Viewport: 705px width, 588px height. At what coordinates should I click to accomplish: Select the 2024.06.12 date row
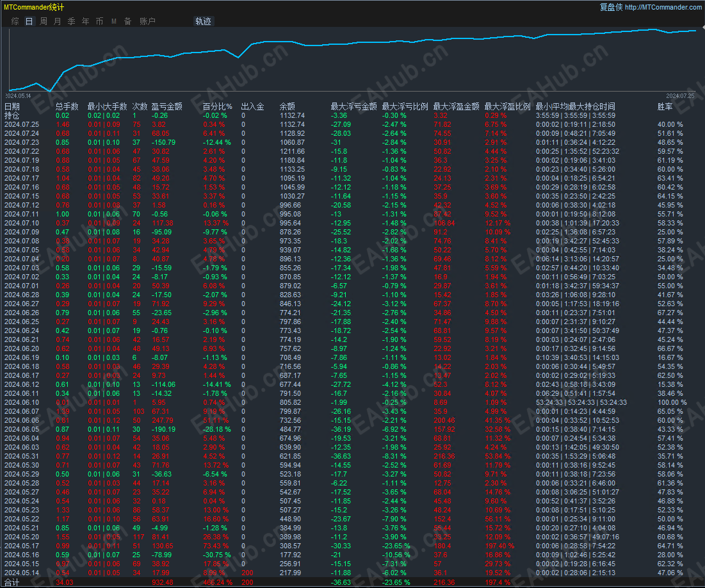tap(22, 385)
